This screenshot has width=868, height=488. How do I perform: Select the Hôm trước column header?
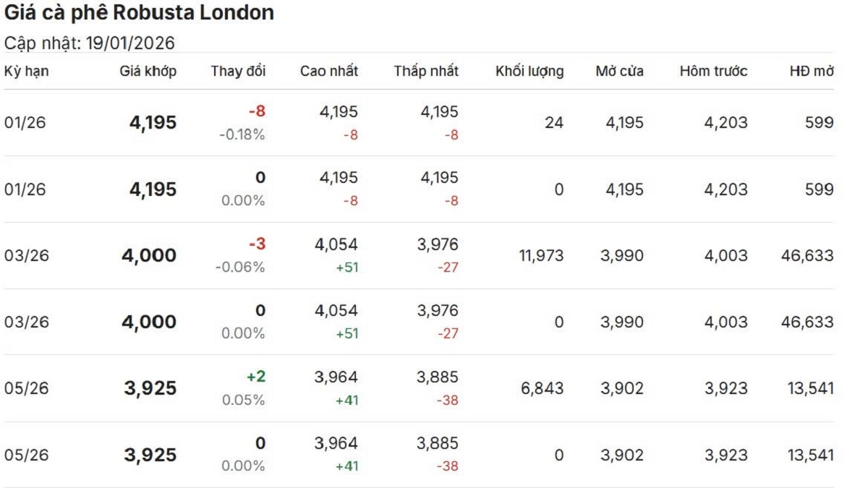[x=713, y=71]
